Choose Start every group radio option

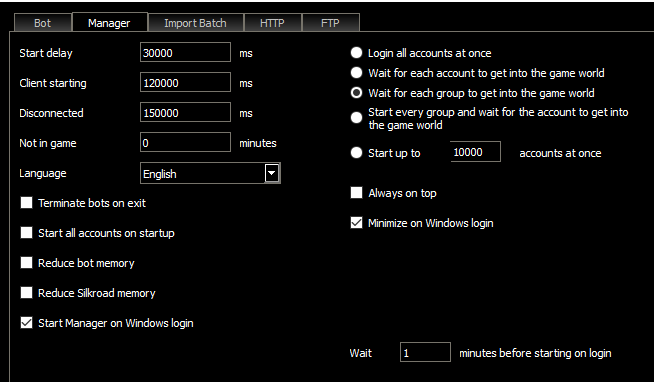[x=357, y=118]
